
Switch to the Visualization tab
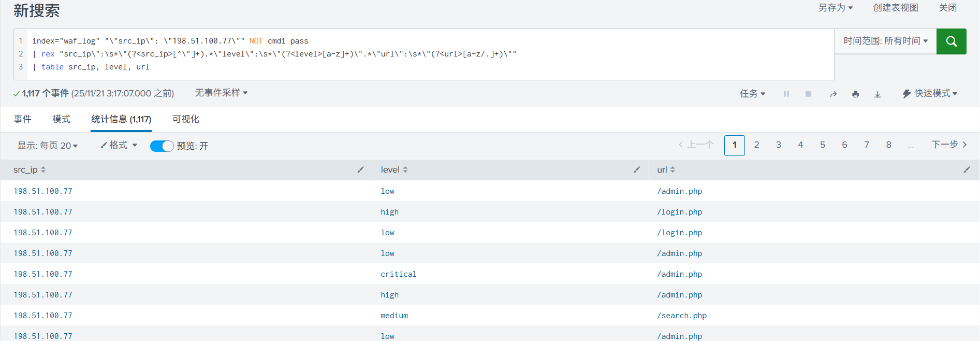tap(185, 119)
